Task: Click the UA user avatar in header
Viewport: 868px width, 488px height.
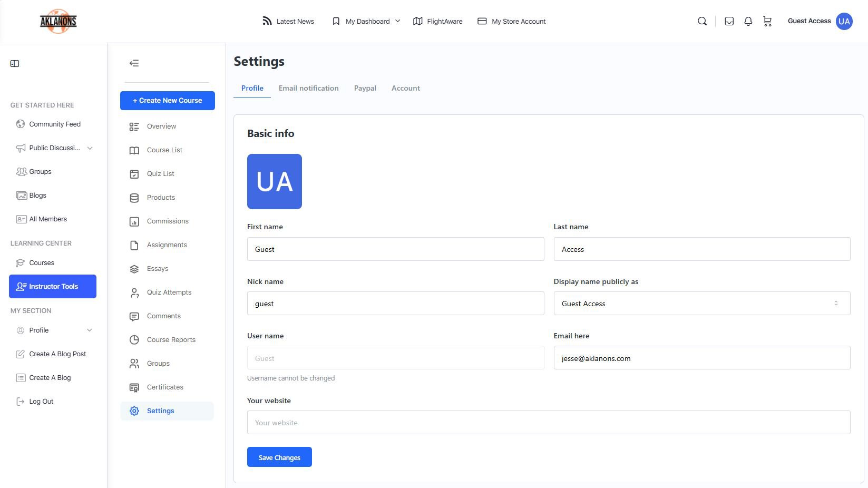Action: (x=844, y=21)
